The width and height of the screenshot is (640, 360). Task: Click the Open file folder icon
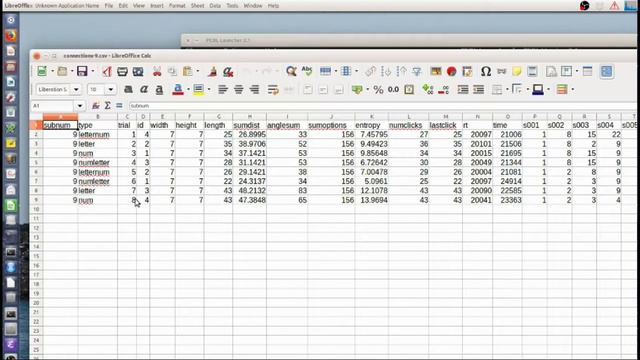pos(62,71)
